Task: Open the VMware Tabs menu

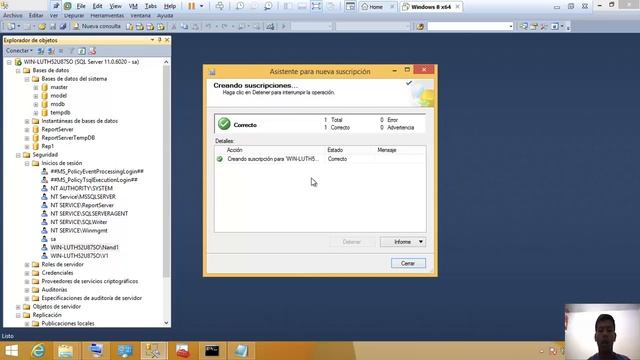Action: point(151,7)
